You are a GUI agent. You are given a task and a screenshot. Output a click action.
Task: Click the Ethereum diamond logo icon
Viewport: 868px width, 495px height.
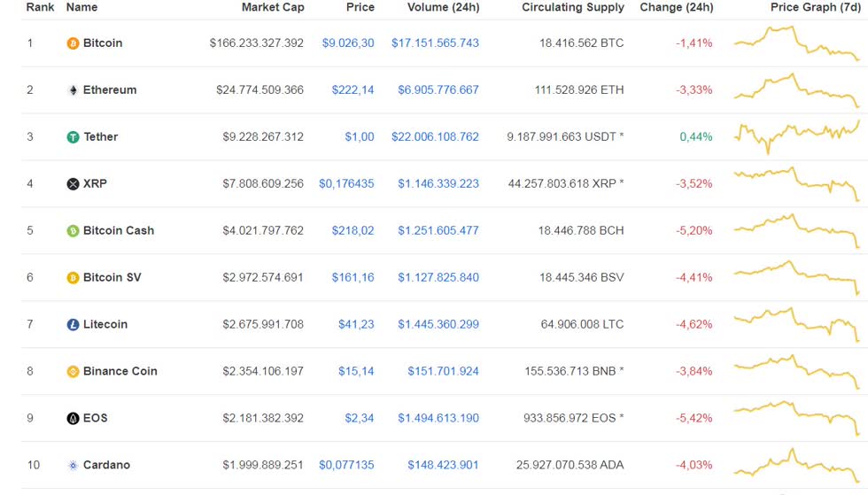click(73, 90)
